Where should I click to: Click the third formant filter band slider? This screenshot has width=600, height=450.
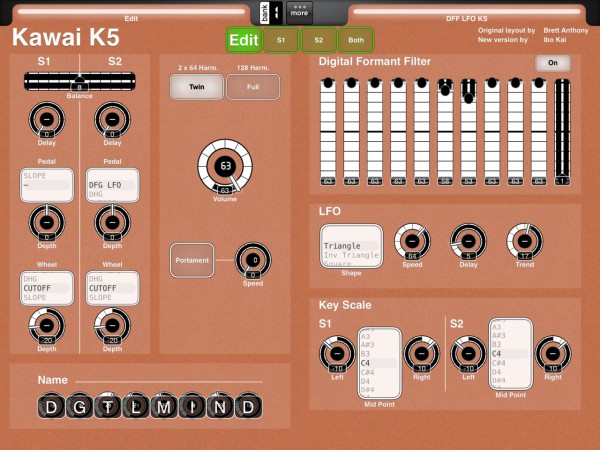coord(375,132)
